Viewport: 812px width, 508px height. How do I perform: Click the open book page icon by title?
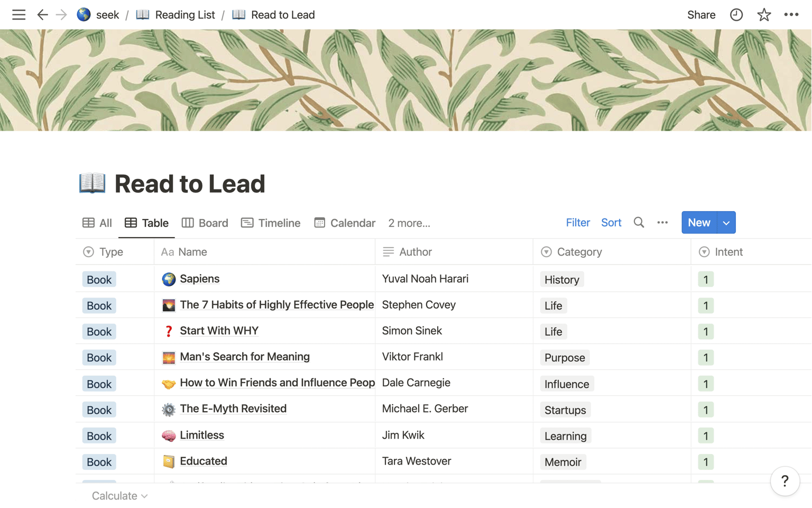click(x=93, y=183)
